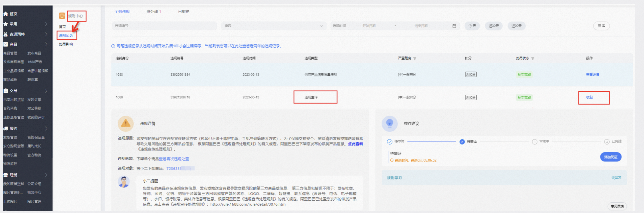Click the 违规宣传 violation type cell
This screenshot has width=644, height=213.
point(311,97)
